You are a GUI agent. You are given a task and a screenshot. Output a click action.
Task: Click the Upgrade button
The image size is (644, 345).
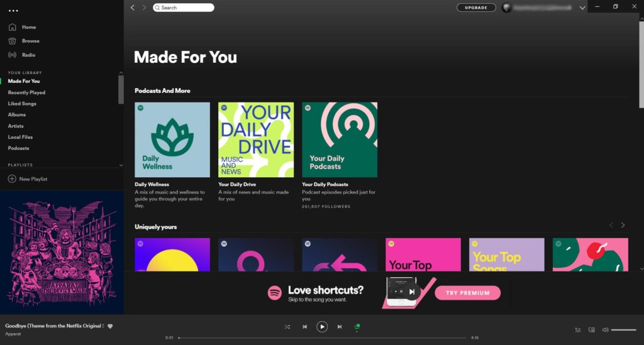coord(476,8)
